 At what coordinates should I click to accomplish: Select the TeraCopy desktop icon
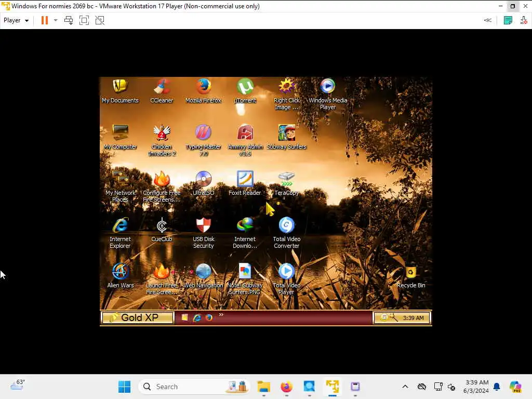[x=287, y=183]
